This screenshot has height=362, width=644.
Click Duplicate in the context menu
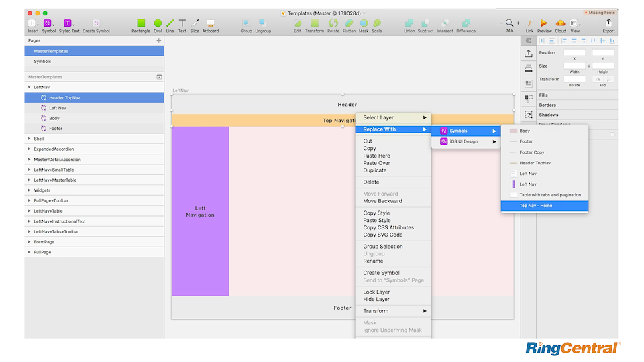coord(375,170)
